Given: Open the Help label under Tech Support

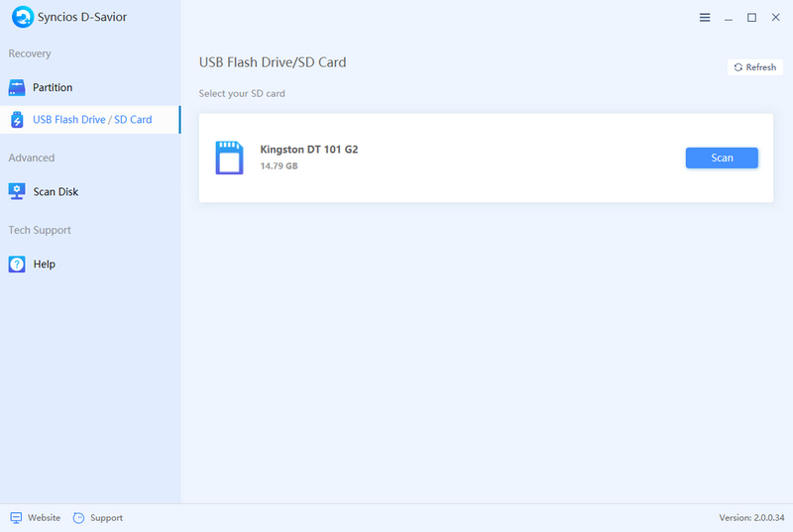Looking at the screenshot, I should click(x=44, y=265).
